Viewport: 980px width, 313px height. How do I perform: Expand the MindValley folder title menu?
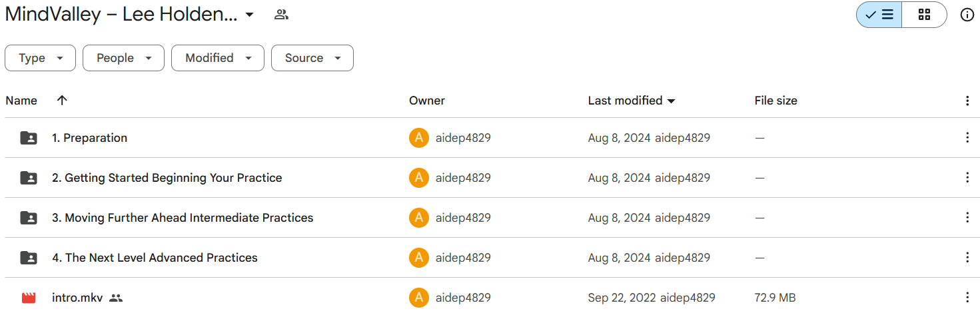pyautogui.click(x=249, y=15)
